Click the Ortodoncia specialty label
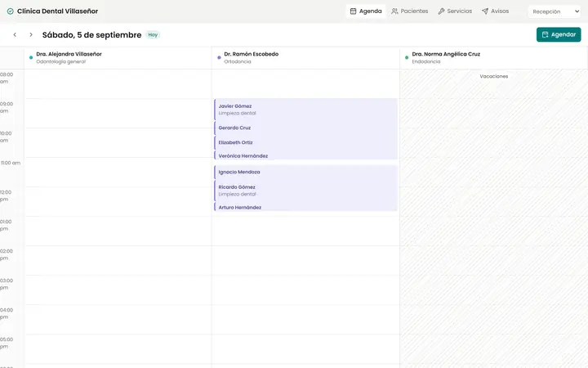 coord(238,61)
